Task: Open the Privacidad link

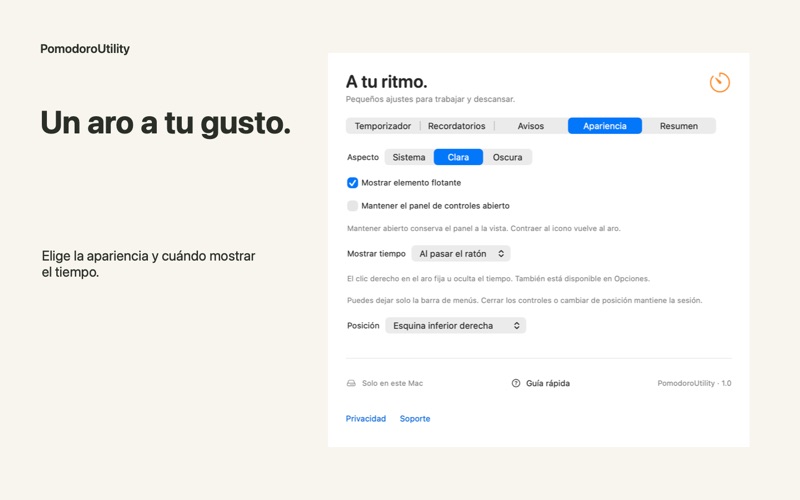Action: coord(366,418)
